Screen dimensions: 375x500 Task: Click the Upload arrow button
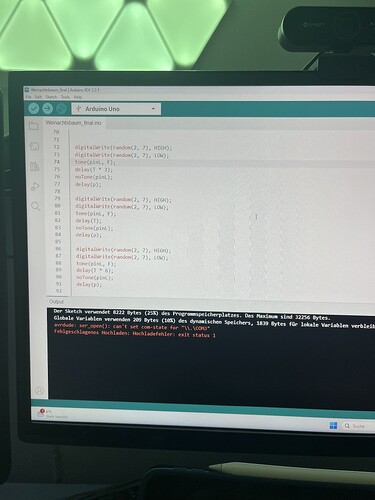point(48,108)
